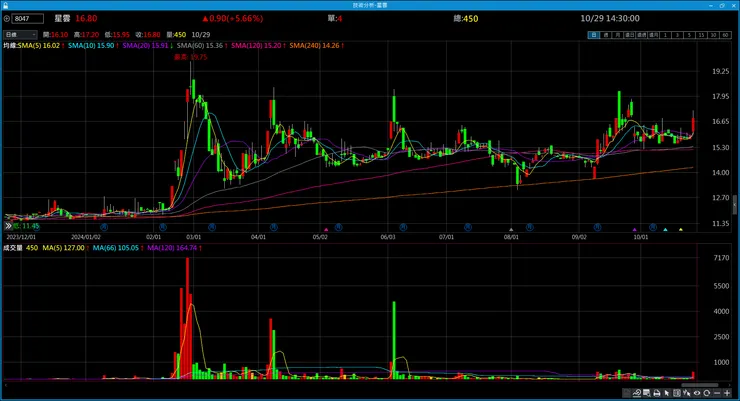Switch to the 5 minute chart tab

tap(690, 35)
